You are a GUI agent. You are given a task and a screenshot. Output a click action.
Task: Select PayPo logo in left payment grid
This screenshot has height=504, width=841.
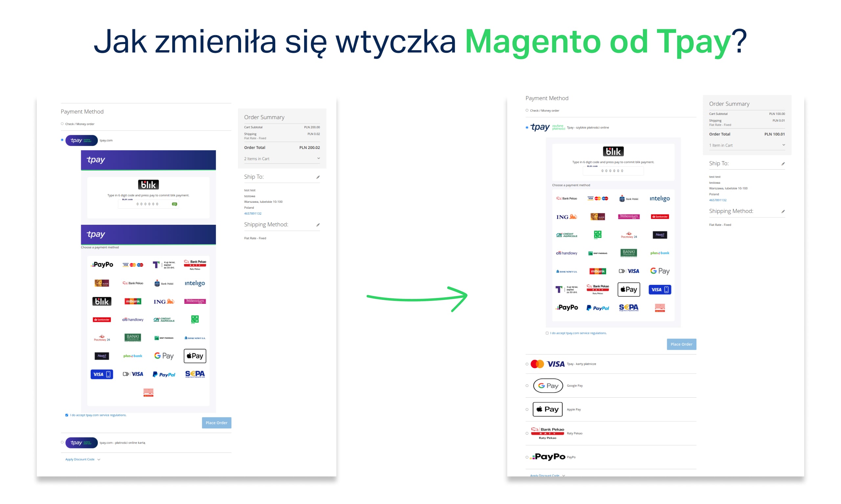[102, 264]
